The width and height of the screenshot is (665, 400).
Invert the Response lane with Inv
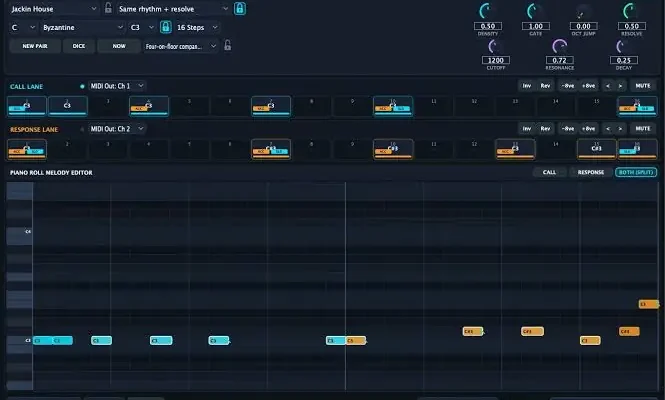tap(526, 129)
